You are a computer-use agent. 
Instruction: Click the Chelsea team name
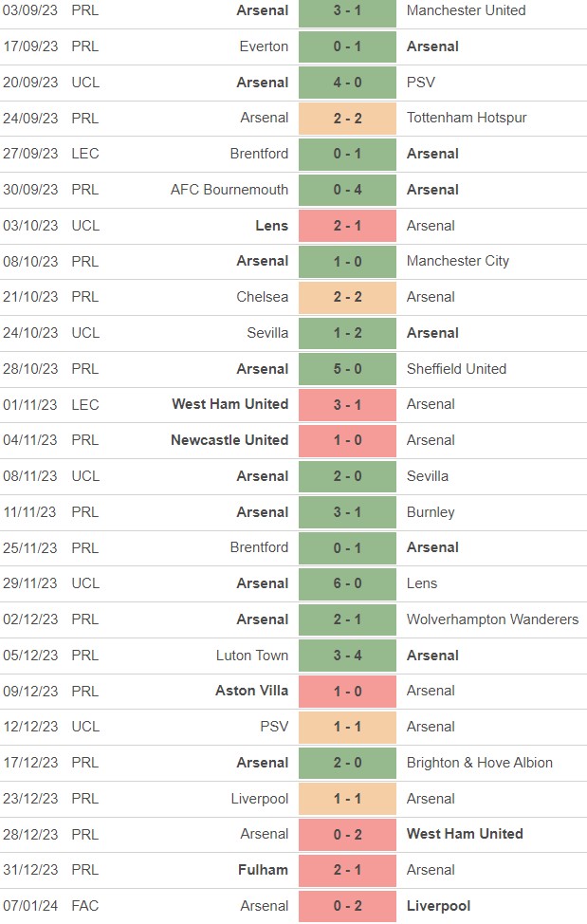[263, 297]
